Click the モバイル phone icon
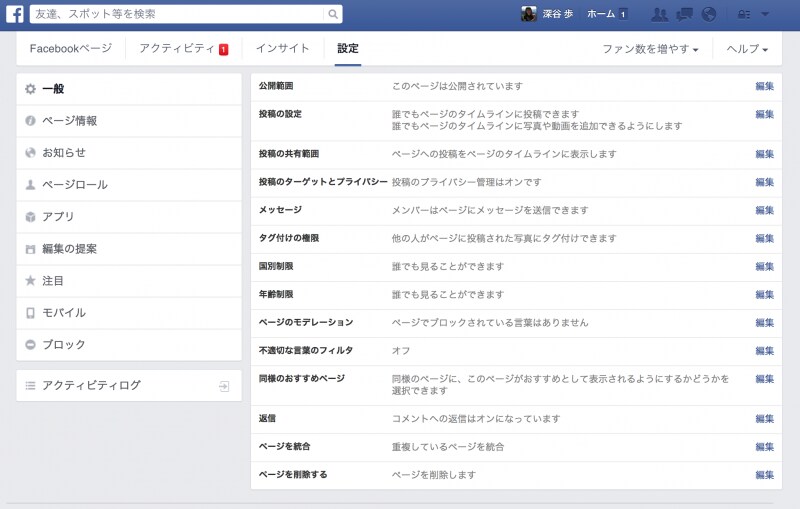The height and width of the screenshot is (509, 800). pyautogui.click(x=31, y=313)
